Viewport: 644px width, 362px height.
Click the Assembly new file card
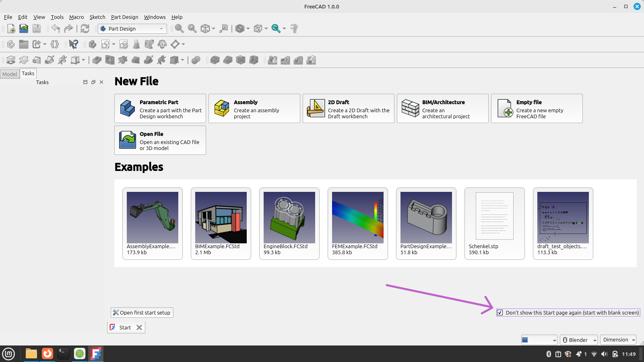click(254, 109)
